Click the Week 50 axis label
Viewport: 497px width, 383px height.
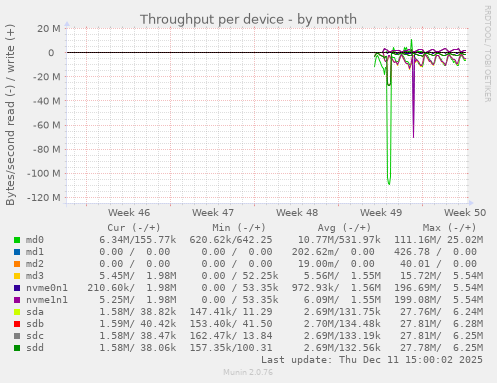(465, 213)
